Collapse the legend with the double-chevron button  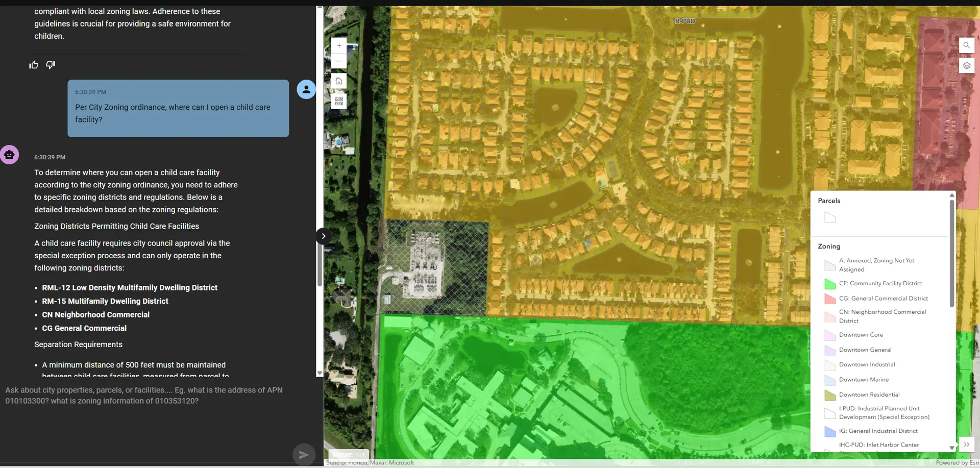[x=967, y=445]
